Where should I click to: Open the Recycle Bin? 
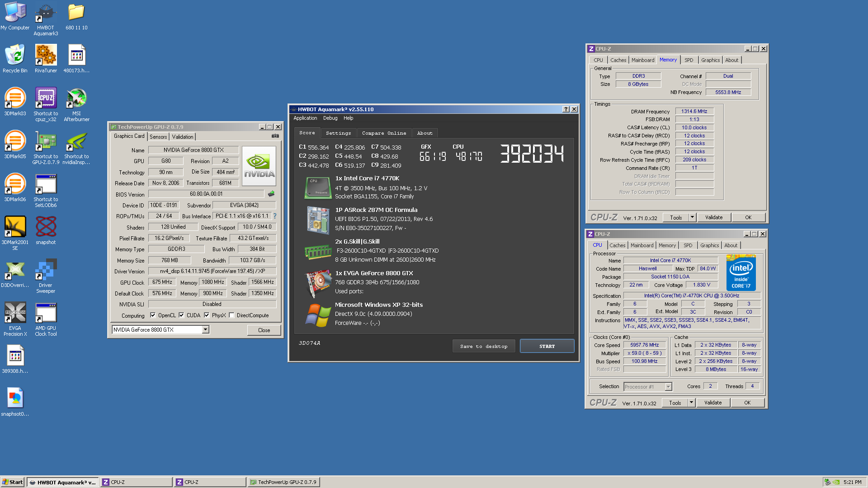pos(15,59)
